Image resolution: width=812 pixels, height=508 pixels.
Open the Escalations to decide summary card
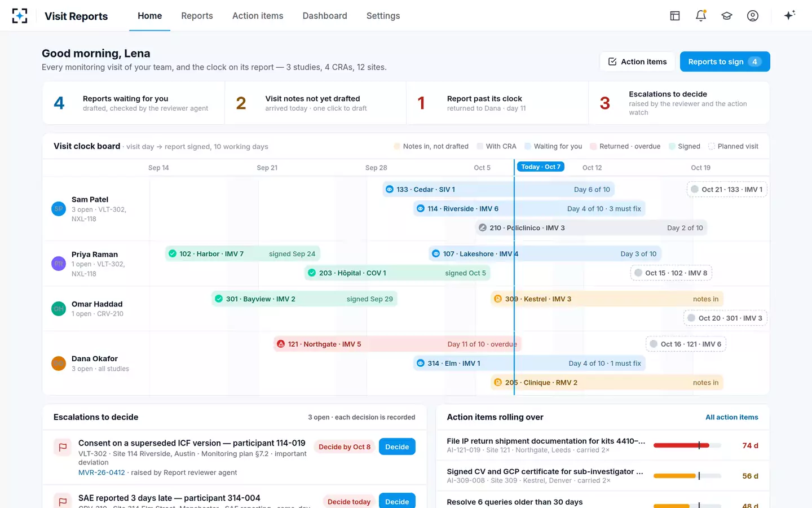679,103
